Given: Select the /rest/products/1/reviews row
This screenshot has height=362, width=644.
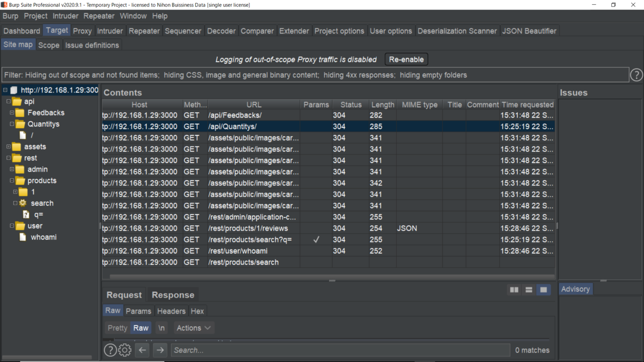Looking at the screenshot, I should 328,228.
